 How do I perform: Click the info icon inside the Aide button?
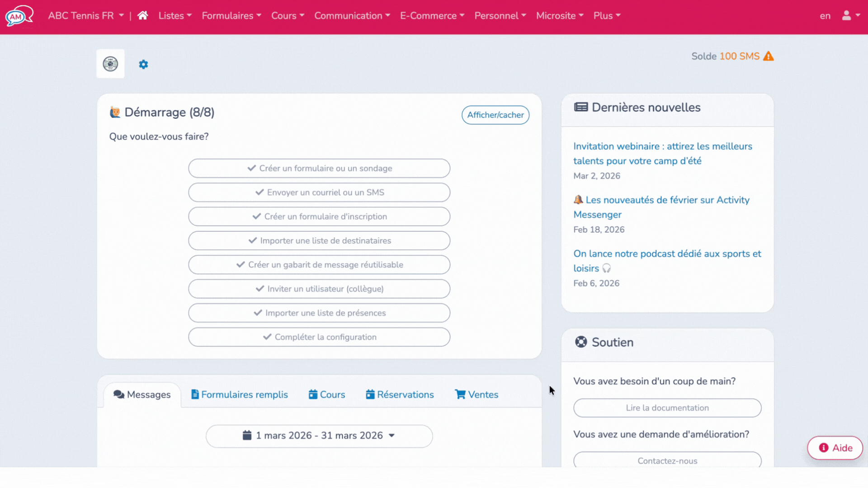824,448
